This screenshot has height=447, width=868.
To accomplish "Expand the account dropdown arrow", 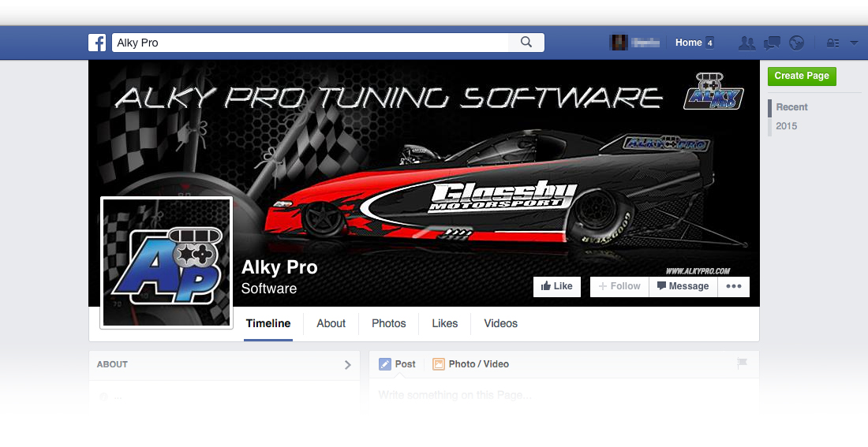I will coord(854,43).
